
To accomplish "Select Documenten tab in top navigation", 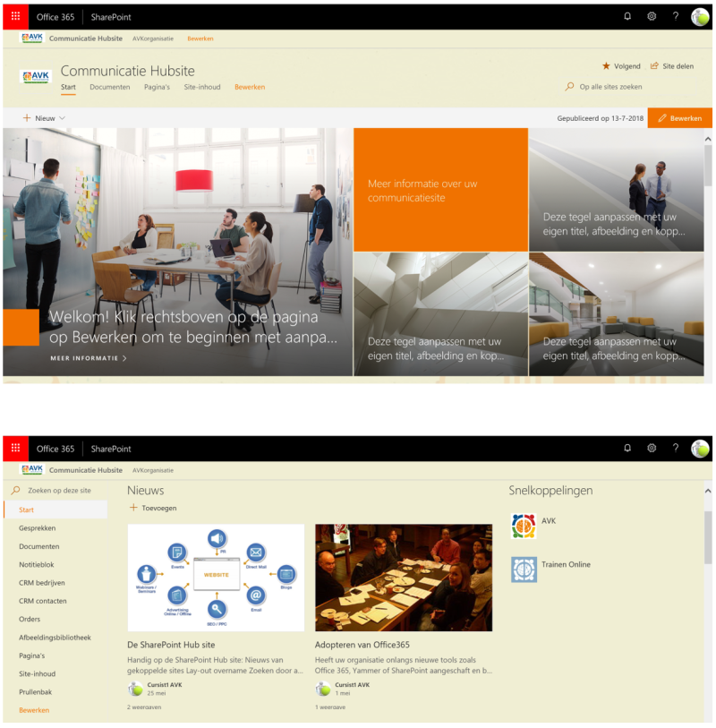I will 109,87.
